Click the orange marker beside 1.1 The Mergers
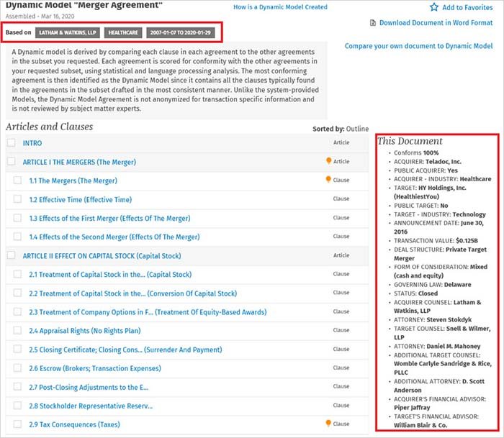 (x=328, y=180)
